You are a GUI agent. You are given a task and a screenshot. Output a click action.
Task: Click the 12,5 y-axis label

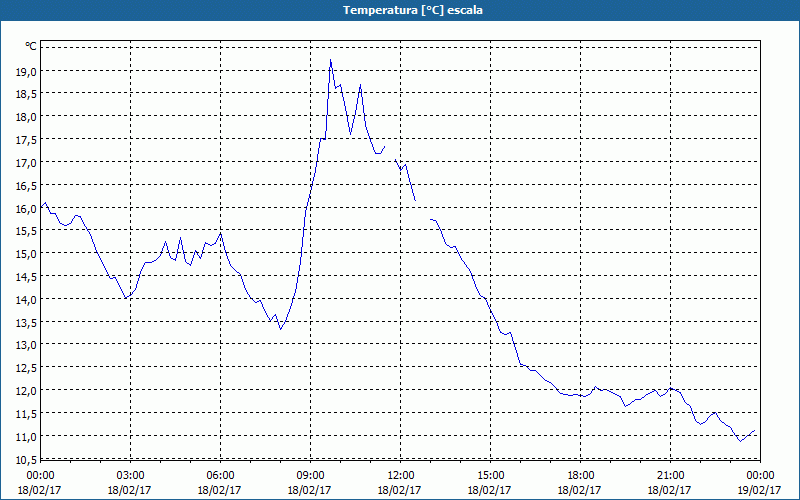[x=27, y=369]
